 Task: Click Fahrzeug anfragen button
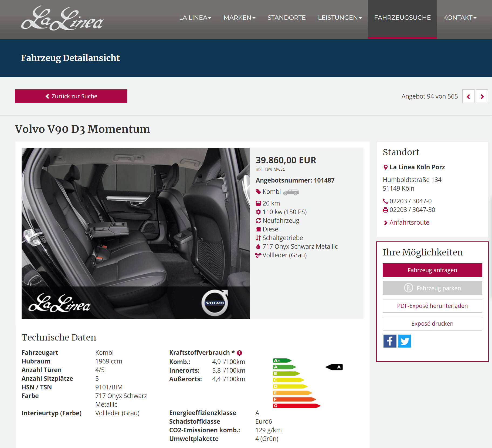point(432,270)
